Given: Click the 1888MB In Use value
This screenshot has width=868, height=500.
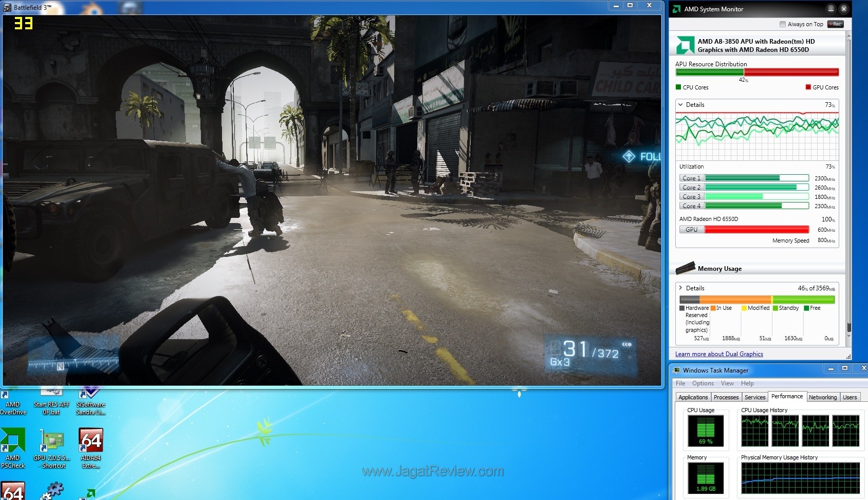Looking at the screenshot, I should [731, 339].
